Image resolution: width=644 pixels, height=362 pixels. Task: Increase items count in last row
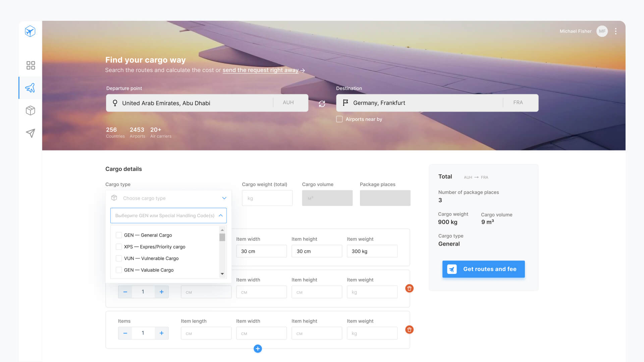click(x=162, y=333)
